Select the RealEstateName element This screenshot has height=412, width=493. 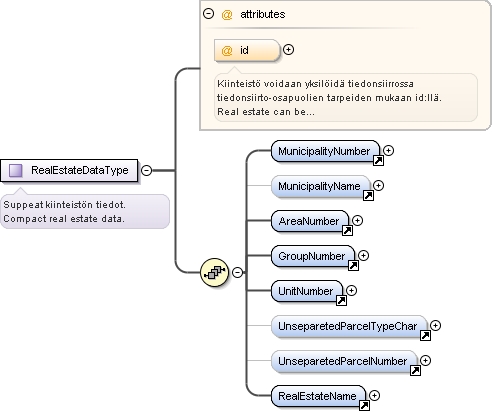point(318,396)
